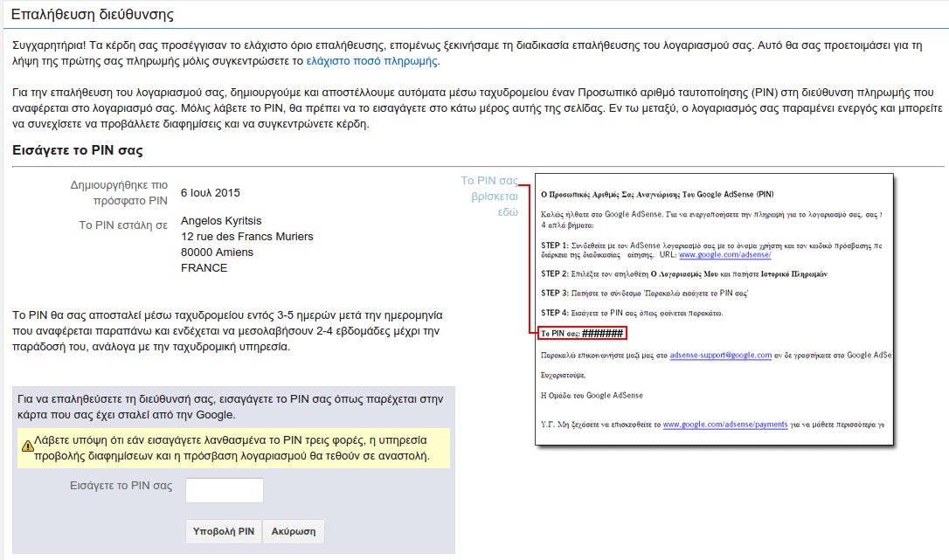Click 'Η Ομάδα του Google AdSense' signature
Image resolution: width=949 pixels, height=560 pixels.
tap(592, 396)
